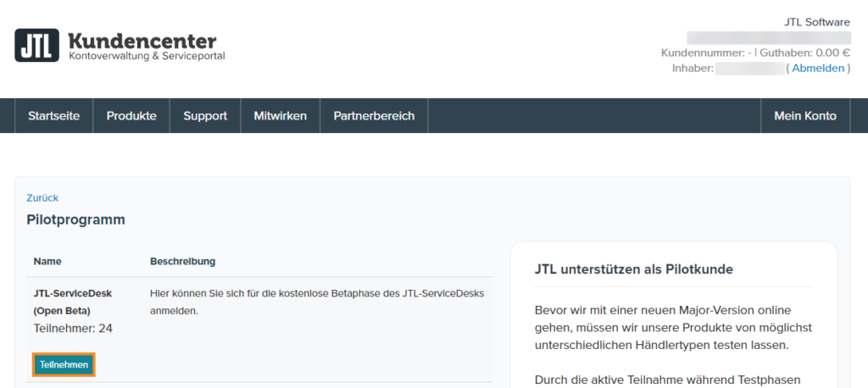This screenshot has height=388, width=868.
Task: Open the Support navigation item
Action: click(x=205, y=116)
